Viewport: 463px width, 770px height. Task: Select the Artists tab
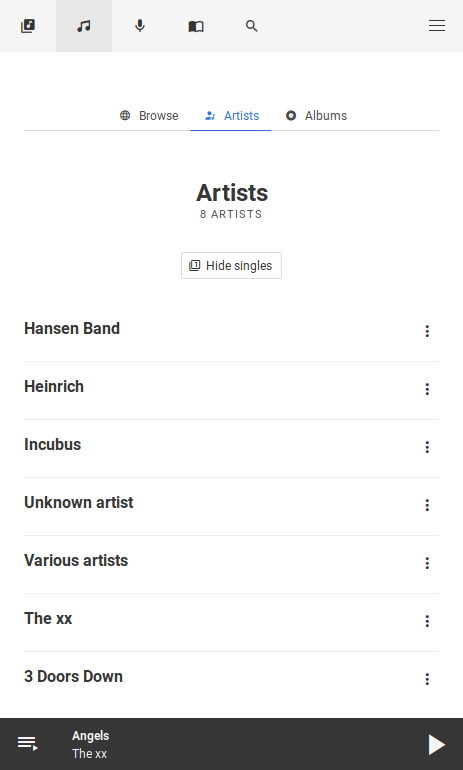[231, 116]
